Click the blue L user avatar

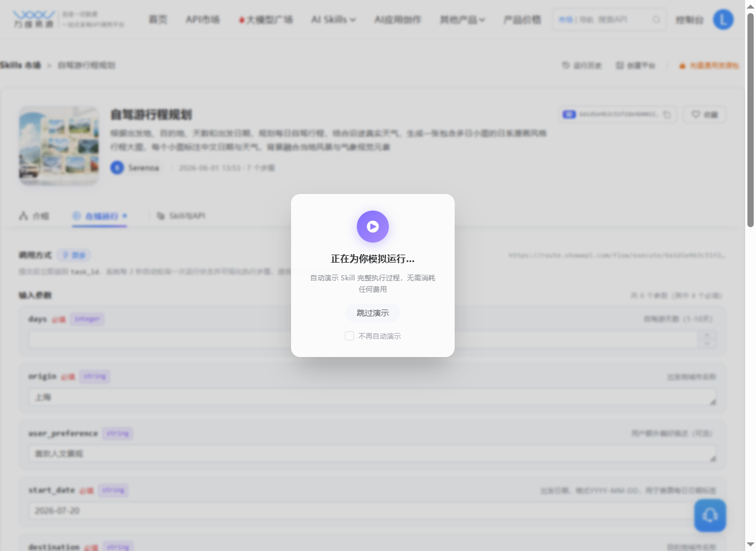pyautogui.click(x=723, y=19)
